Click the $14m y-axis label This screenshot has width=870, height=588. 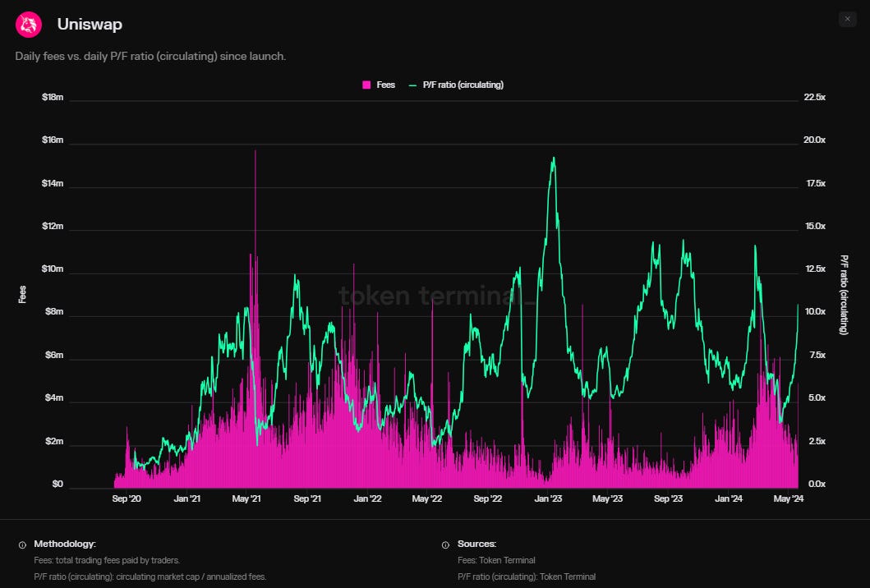click(53, 183)
